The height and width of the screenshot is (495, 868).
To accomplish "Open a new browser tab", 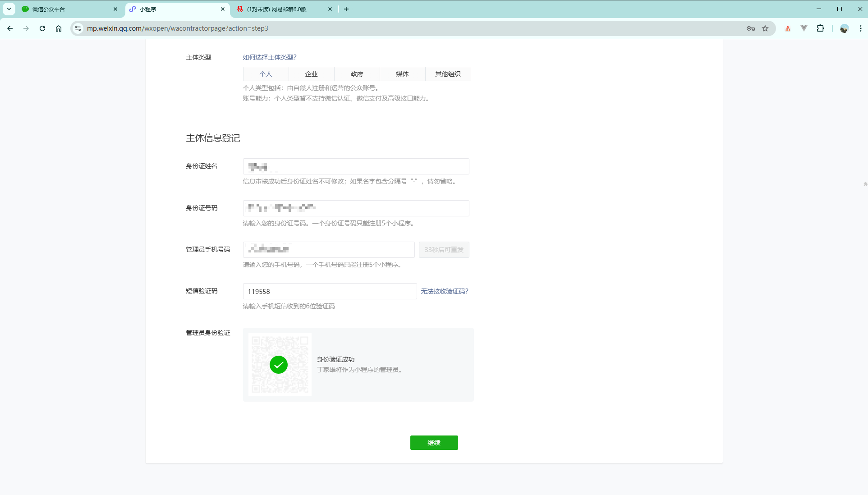I will click(x=346, y=9).
